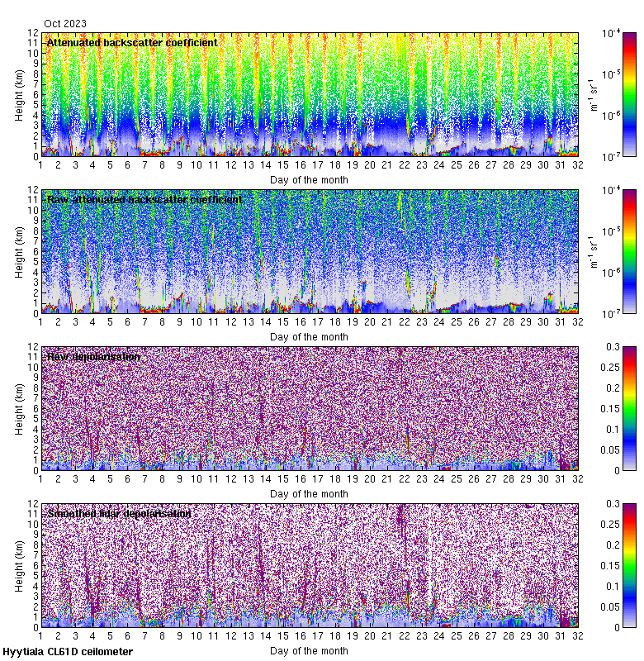
Task: Click the Hyytiala CL61D ceilometer caption
Action: [x=68, y=652]
